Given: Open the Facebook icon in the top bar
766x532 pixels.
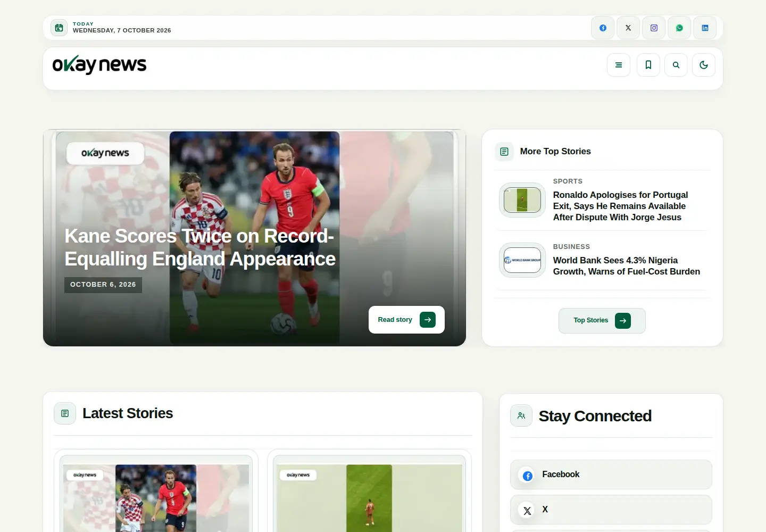Looking at the screenshot, I should pyautogui.click(x=603, y=28).
